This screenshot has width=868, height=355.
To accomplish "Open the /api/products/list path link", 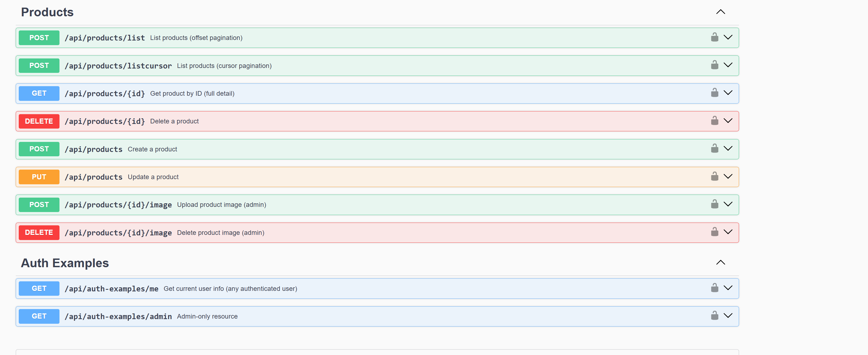I will pos(105,38).
